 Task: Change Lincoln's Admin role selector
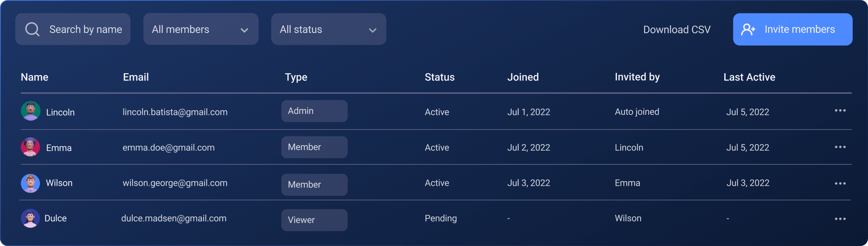[x=314, y=111]
